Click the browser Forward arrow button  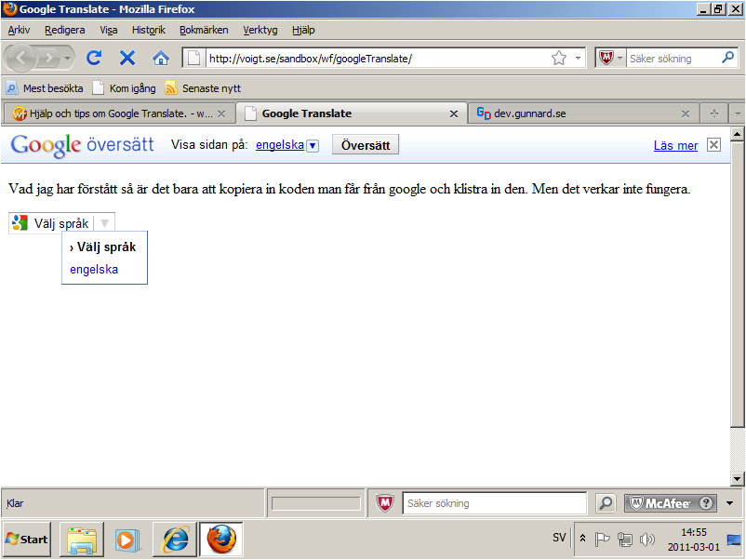tap(48, 58)
